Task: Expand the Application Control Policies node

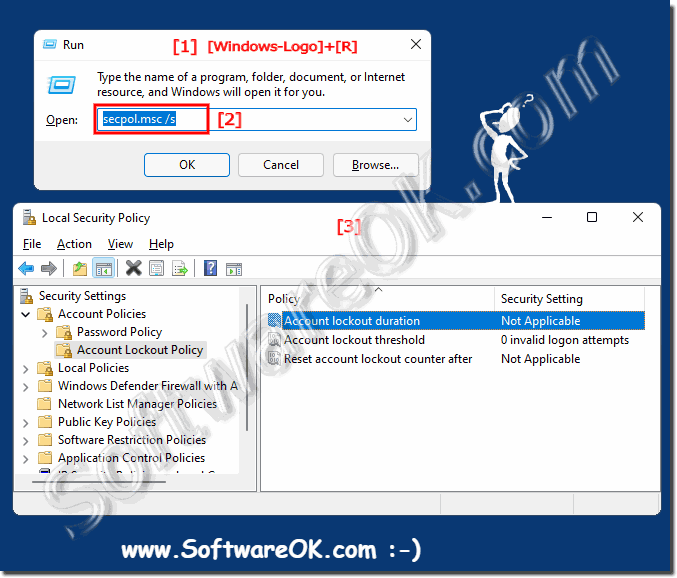Action: pyautogui.click(x=25, y=459)
